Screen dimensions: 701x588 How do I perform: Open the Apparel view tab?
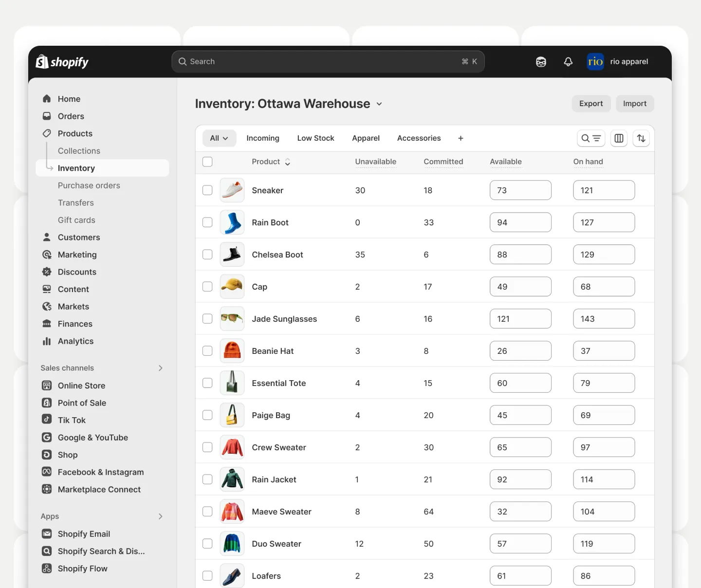pyautogui.click(x=366, y=138)
